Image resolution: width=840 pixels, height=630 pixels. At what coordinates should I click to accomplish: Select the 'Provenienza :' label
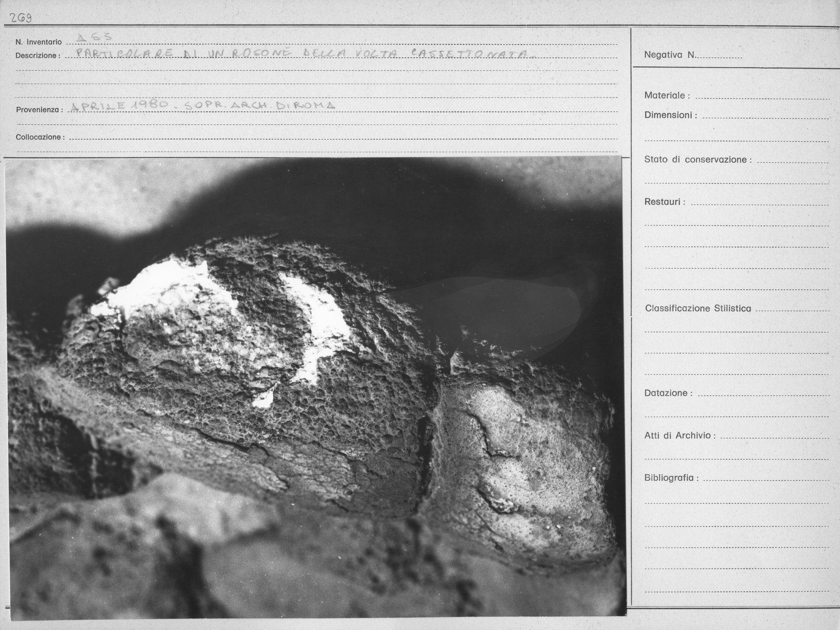tap(39, 110)
